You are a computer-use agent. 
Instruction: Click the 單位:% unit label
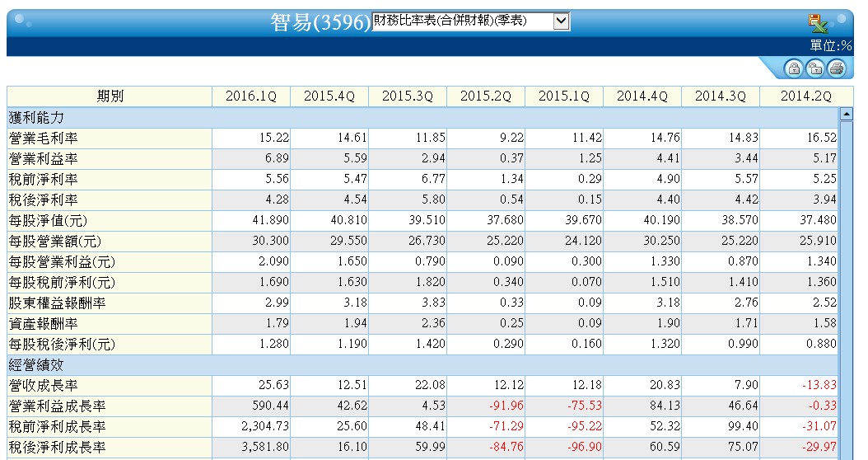pyautogui.click(x=831, y=45)
